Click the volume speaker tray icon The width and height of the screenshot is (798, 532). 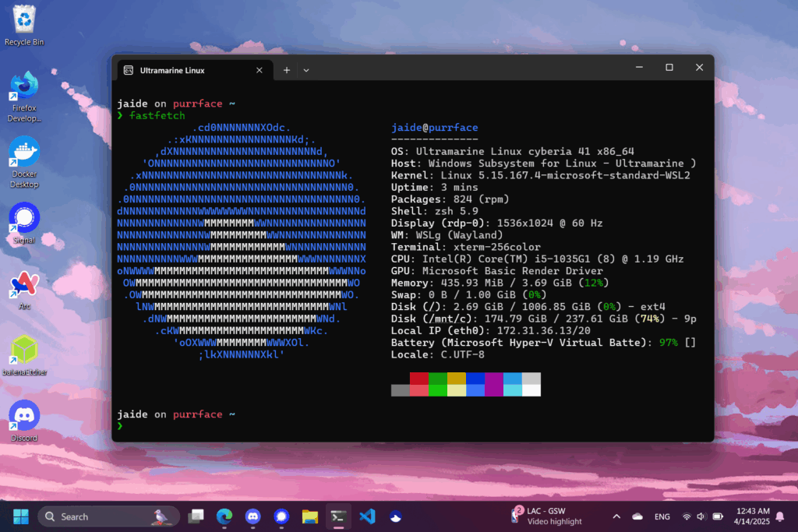[x=701, y=516]
